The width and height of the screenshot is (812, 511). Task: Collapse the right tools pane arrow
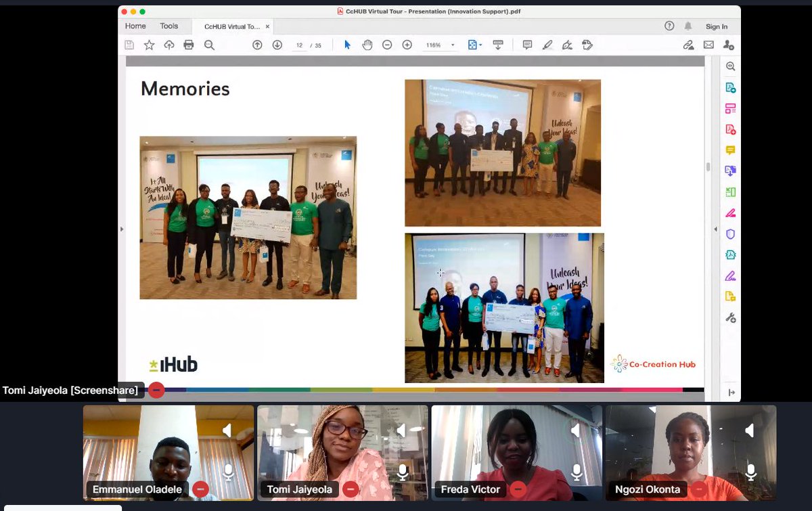coord(731,393)
